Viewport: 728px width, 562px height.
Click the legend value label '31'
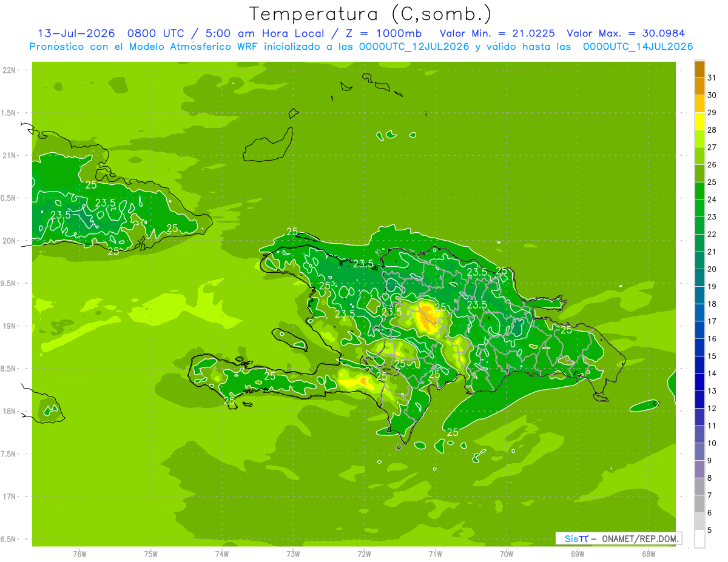[x=712, y=78]
